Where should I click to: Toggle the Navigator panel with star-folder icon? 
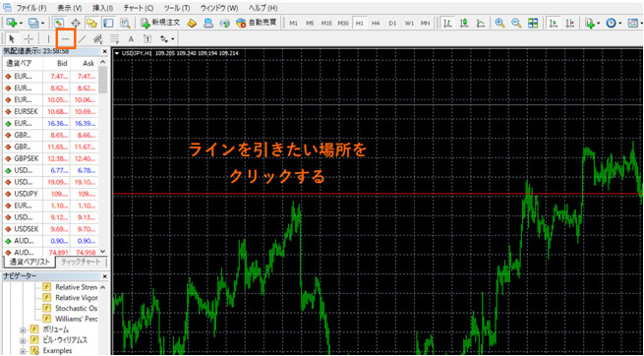(x=91, y=23)
